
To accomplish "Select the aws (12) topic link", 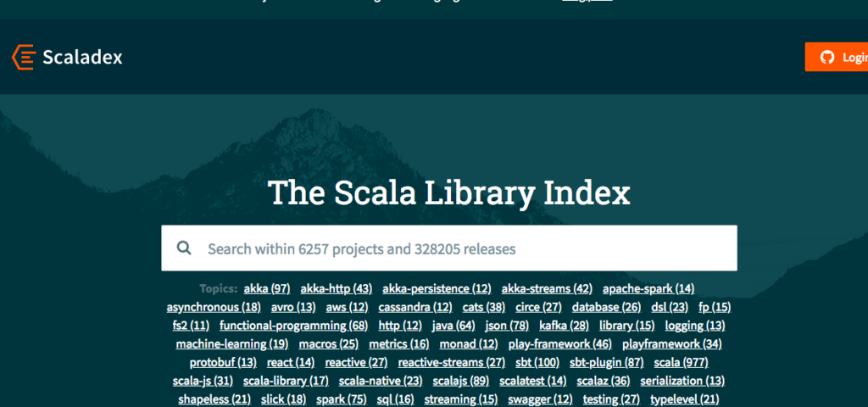I will (x=347, y=307).
